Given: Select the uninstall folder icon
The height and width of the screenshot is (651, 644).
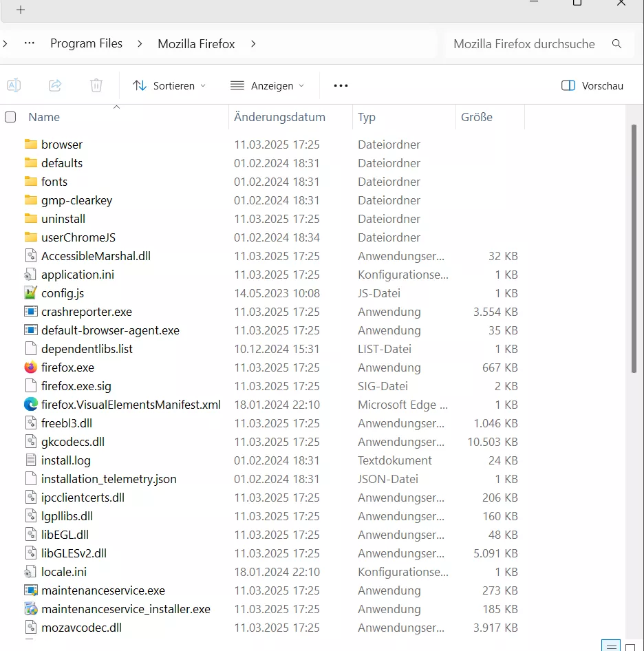Looking at the screenshot, I should pyautogui.click(x=31, y=218).
